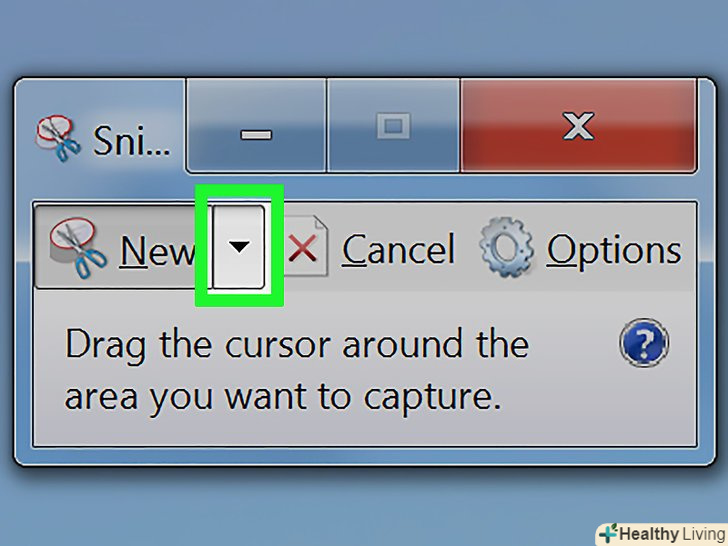This screenshot has height=546, width=728.
Task: Click the Healthy Living watermark logo
Action: click(609, 533)
